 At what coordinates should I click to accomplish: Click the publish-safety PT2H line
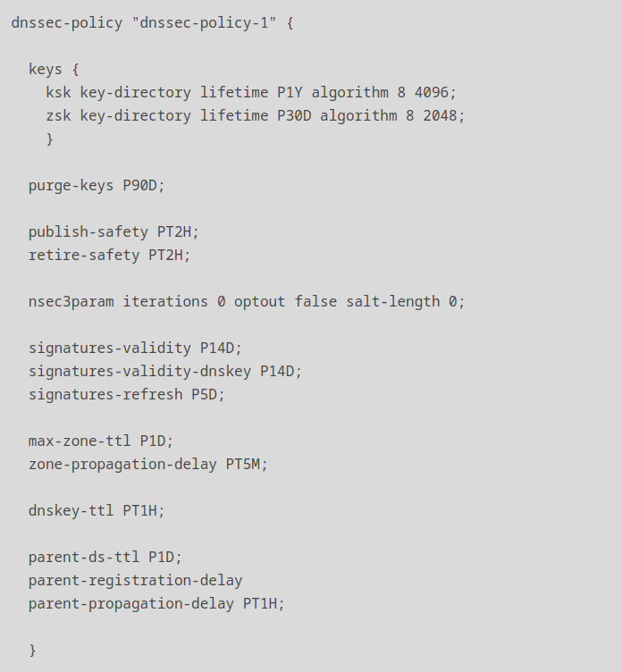coord(113,231)
